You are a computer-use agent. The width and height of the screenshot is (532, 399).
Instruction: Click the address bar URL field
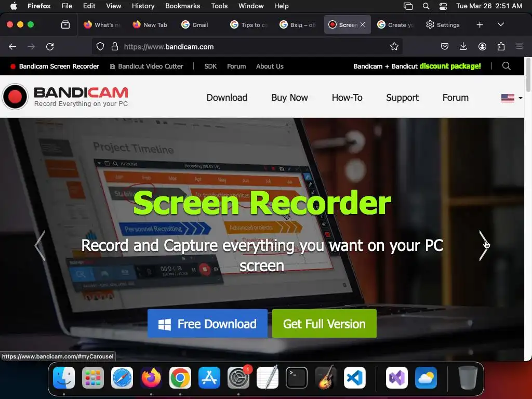[247, 46]
